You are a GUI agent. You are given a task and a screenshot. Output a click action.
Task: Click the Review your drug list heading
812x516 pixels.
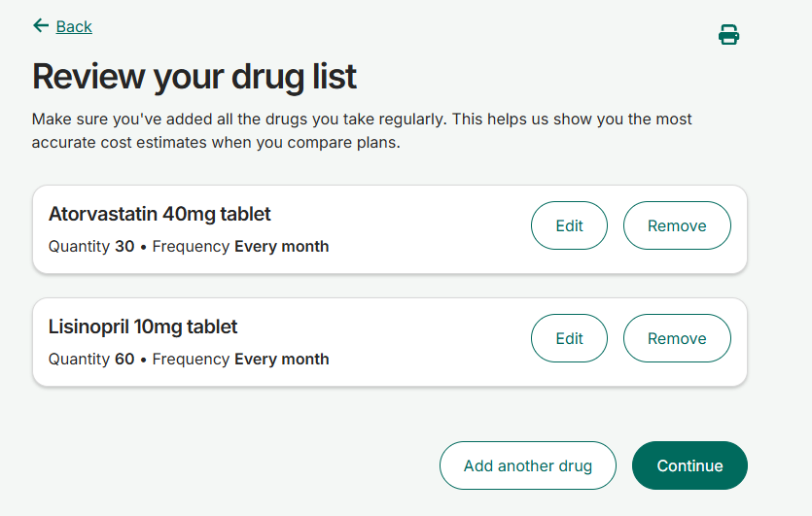click(x=194, y=77)
